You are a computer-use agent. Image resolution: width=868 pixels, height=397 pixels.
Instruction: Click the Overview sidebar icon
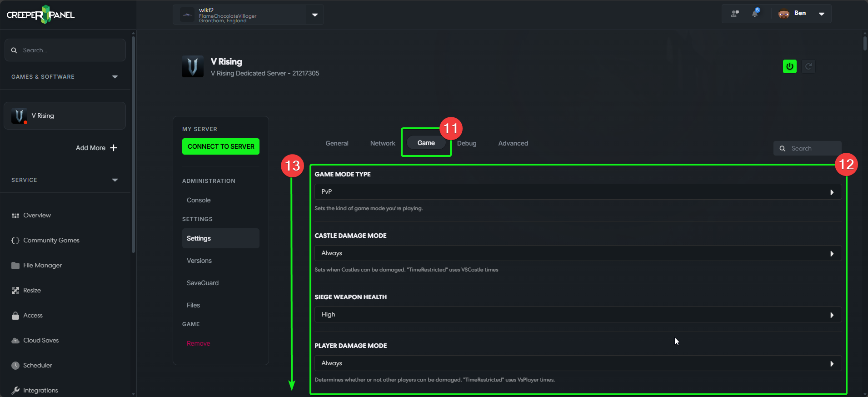[15, 216]
